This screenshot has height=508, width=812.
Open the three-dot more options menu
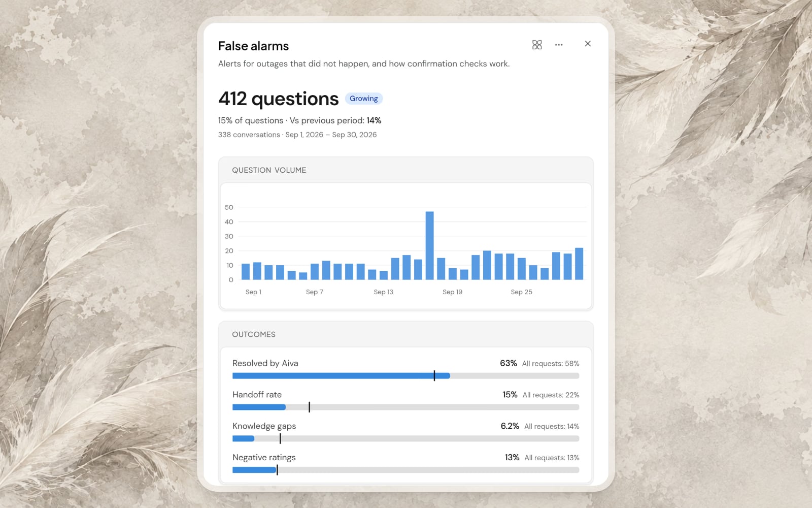(x=559, y=45)
